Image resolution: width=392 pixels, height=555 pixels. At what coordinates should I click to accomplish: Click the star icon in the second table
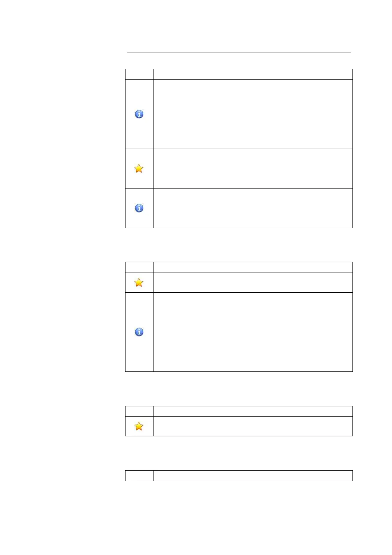coord(139,282)
